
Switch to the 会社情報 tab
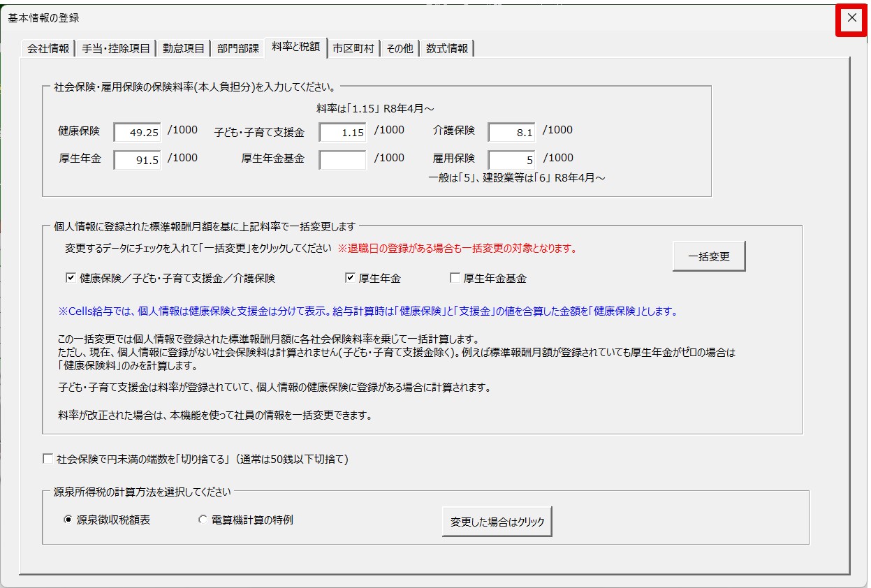pyautogui.click(x=47, y=49)
